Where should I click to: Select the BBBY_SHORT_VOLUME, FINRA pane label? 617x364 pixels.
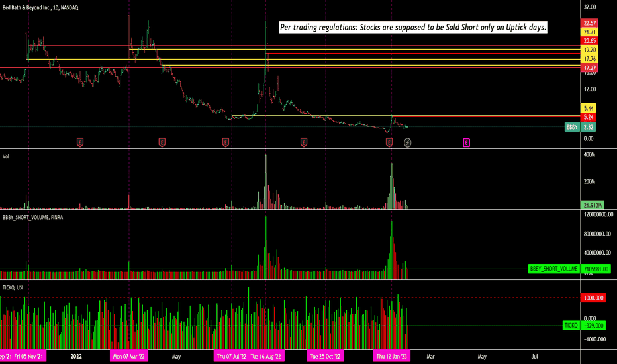tap(32, 217)
